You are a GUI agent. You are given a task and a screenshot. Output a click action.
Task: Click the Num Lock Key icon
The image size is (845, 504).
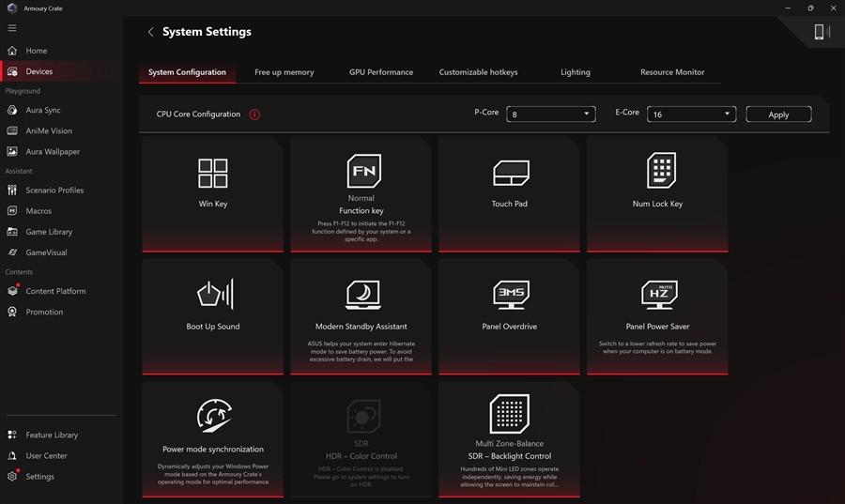(661, 171)
